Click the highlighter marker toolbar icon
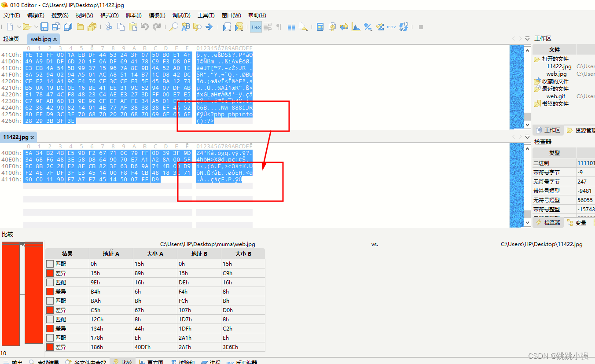Image resolution: width=595 pixels, height=364 pixels. pyautogui.click(x=303, y=27)
